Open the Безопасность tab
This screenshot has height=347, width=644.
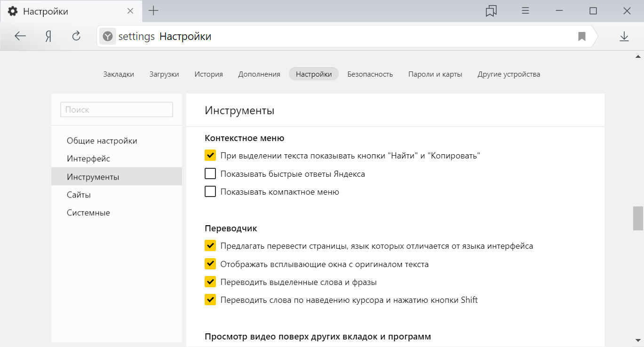(x=370, y=74)
